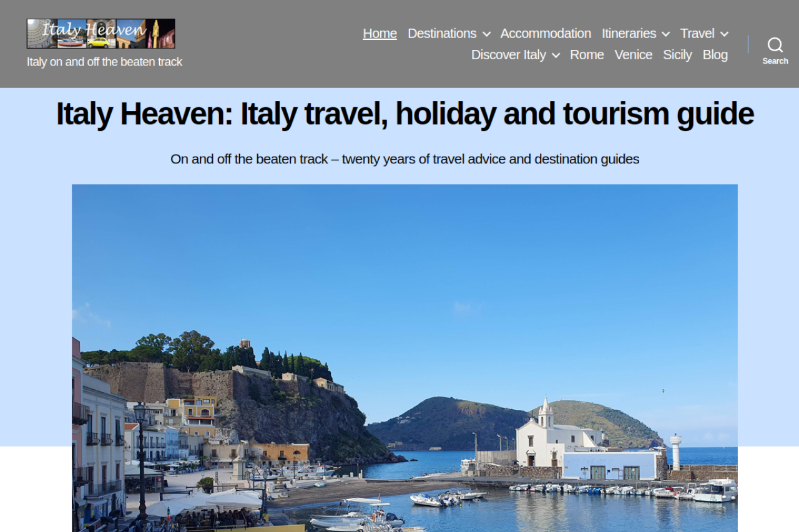
Task: Open the Accommodation menu item
Action: [546, 34]
